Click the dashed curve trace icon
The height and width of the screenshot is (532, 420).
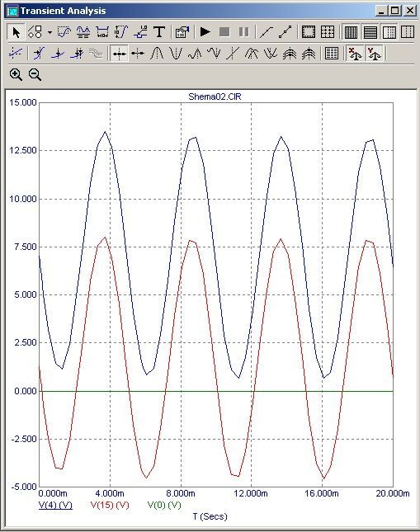click(x=16, y=54)
